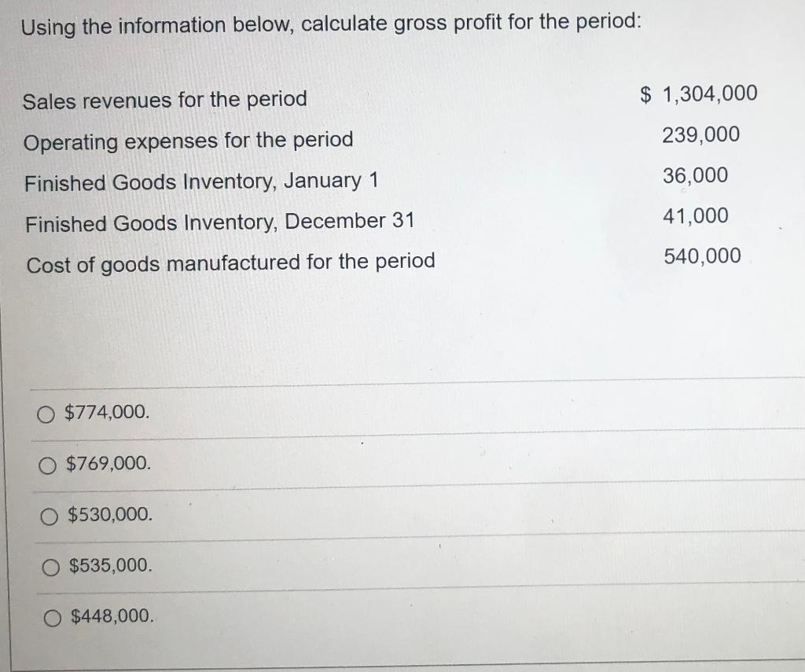Click the Operating expenses row
This screenshot has width=805, height=672.
click(x=189, y=140)
